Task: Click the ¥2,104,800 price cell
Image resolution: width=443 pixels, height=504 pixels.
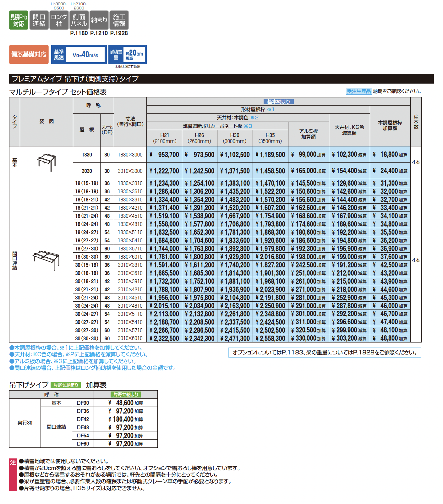Action: [x=235, y=298]
